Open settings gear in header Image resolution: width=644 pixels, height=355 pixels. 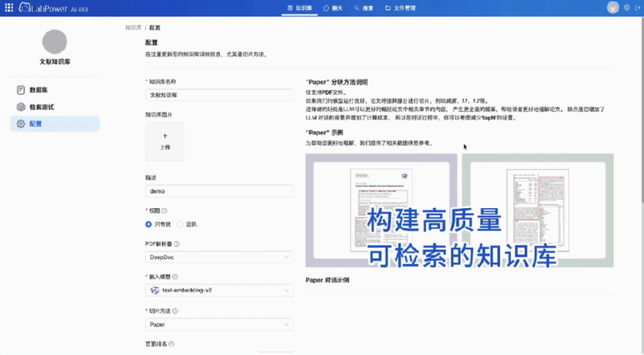pyautogui.click(x=627, y=7)
